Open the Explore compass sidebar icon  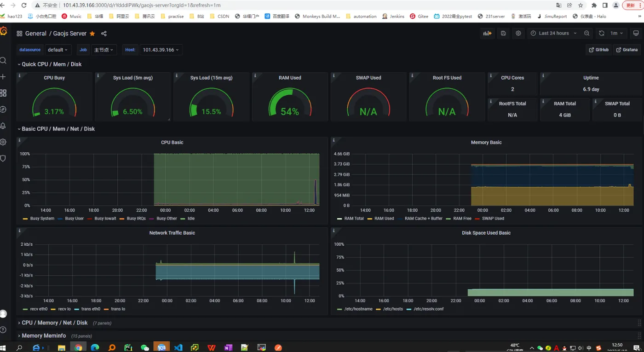3,110
